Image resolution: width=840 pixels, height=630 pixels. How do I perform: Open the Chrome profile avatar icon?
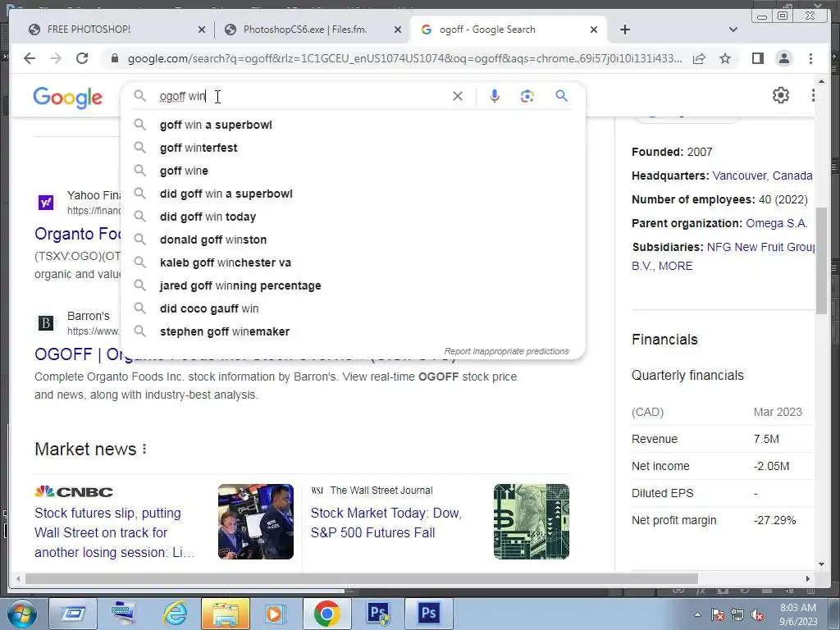click(x=783, y=58)
